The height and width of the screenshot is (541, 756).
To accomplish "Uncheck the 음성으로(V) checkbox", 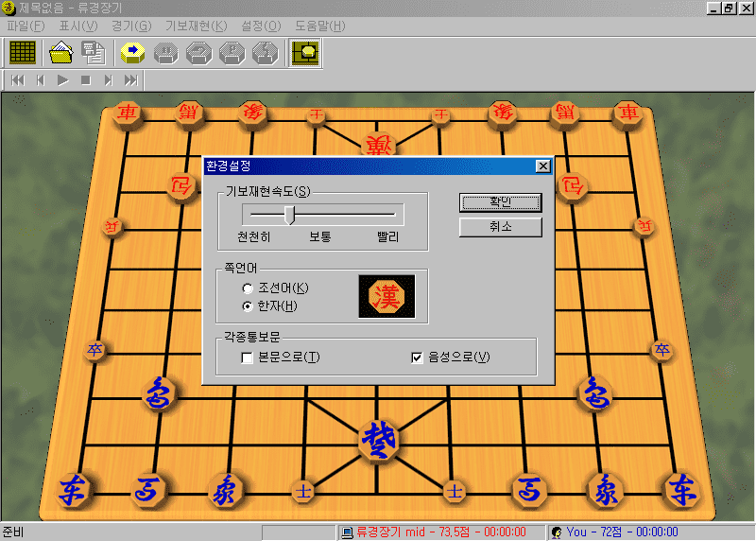I will coord(417,358).
